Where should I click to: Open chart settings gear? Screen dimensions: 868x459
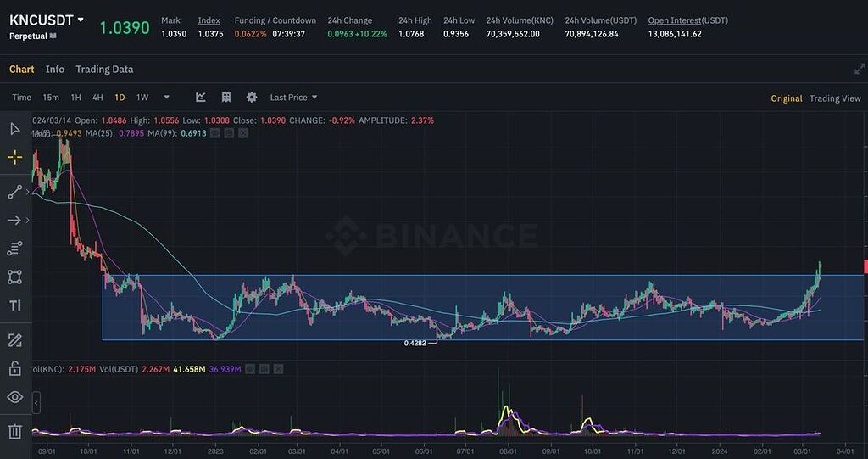(x=252, y=97)
